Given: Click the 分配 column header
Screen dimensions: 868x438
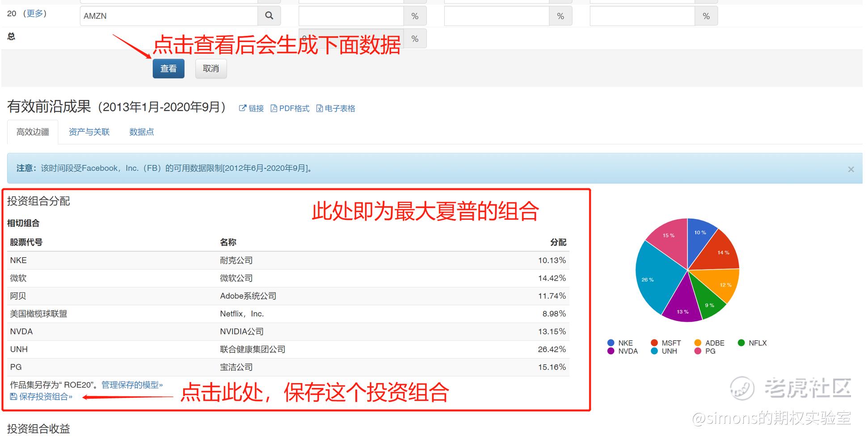Looking at the screenshot, I should pos(558,242).
